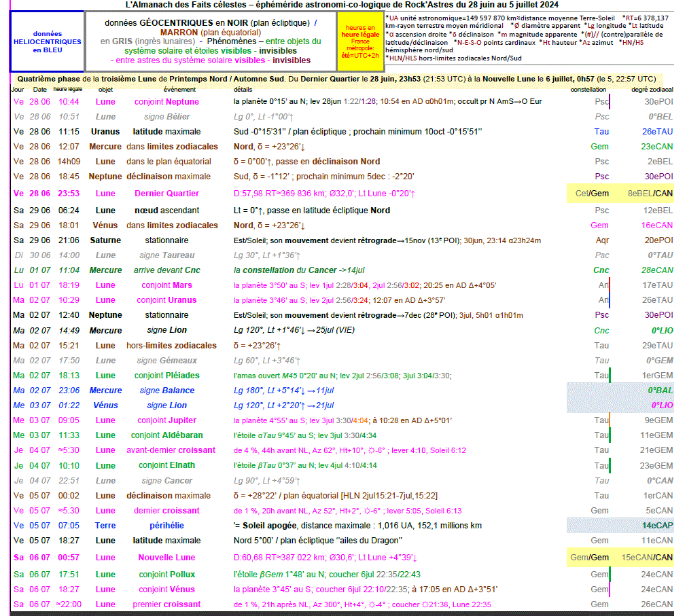Click '9eGEM' in conjoint Jupiter row

tap(658, 420)
